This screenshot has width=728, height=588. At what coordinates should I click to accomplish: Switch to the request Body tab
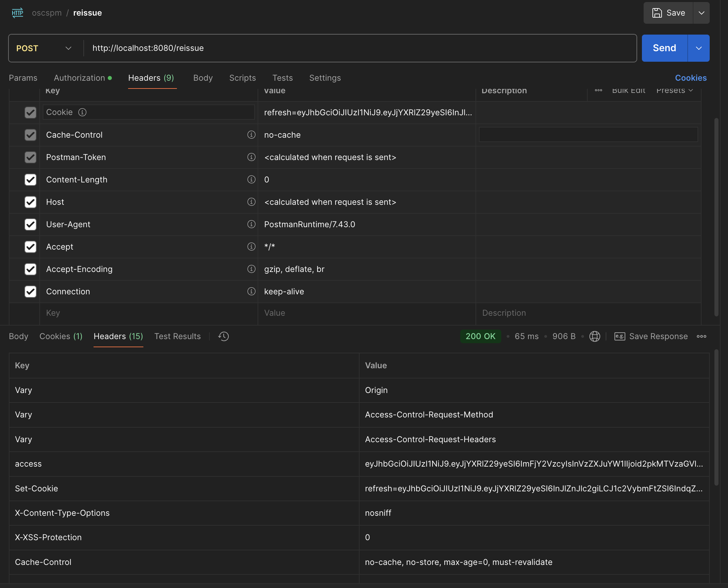[x=203, y=78]
